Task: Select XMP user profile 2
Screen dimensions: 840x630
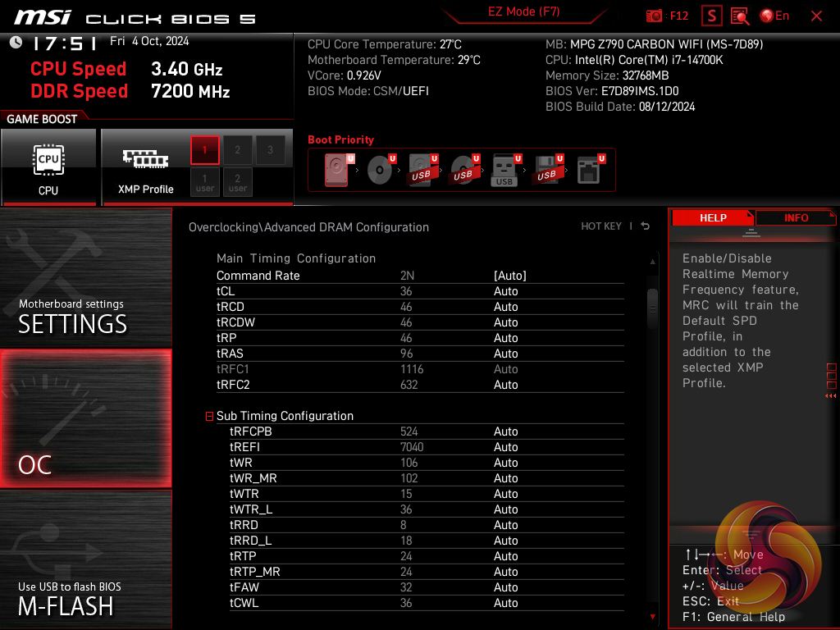Action: (x=237, y=182)
